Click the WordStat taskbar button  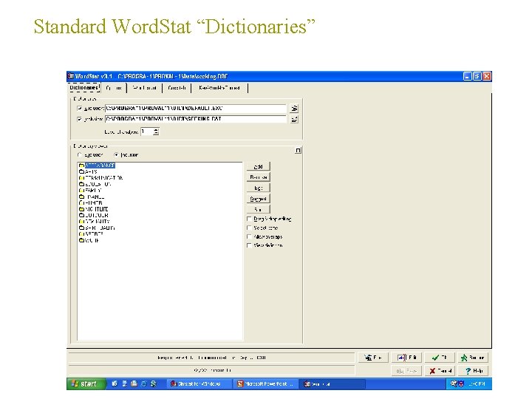click(332, 383)
